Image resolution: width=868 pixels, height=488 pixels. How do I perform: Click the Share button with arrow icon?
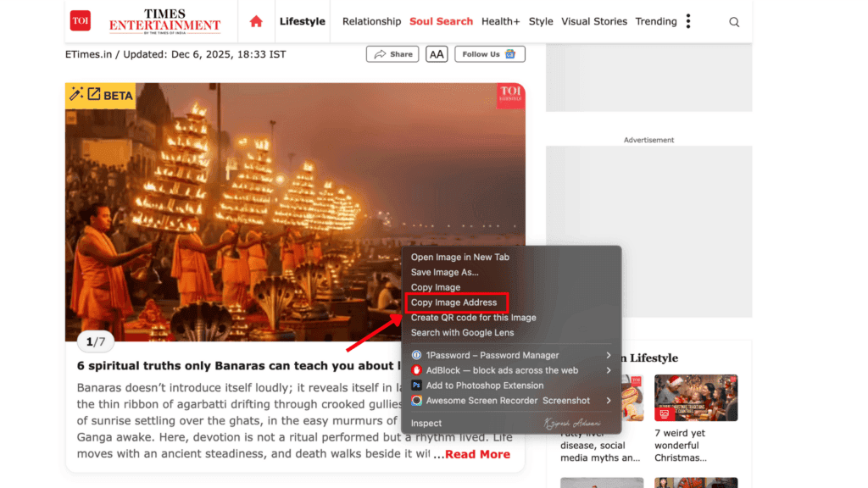pos(392,53)
